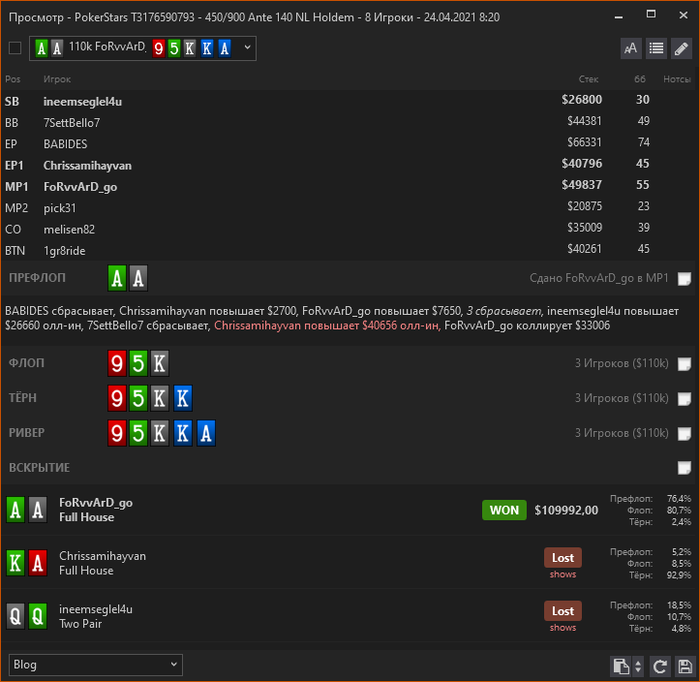Select player row BABIDES
The width and height of the screenshot is (700, 682).
coord(350,144)
